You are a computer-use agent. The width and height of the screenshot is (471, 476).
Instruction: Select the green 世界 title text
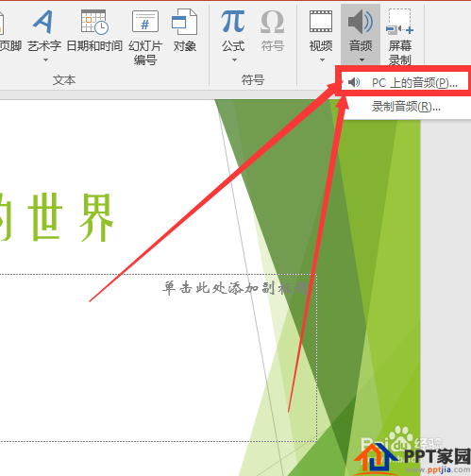coord(71,217)
